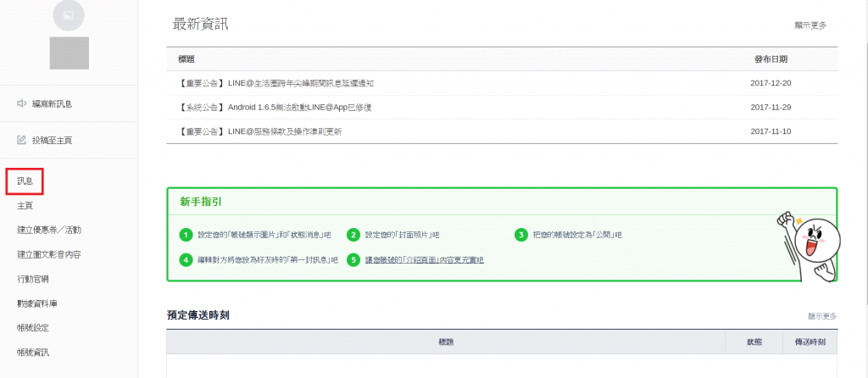
Task: Click 顯示更多 next to 最新資訊
Action: [810, 25]
